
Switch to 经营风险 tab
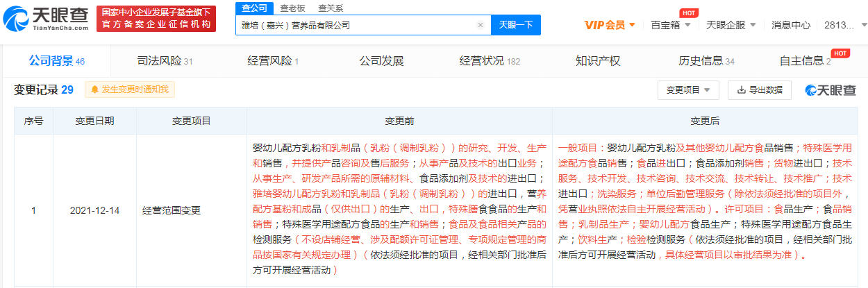(273, 61)
